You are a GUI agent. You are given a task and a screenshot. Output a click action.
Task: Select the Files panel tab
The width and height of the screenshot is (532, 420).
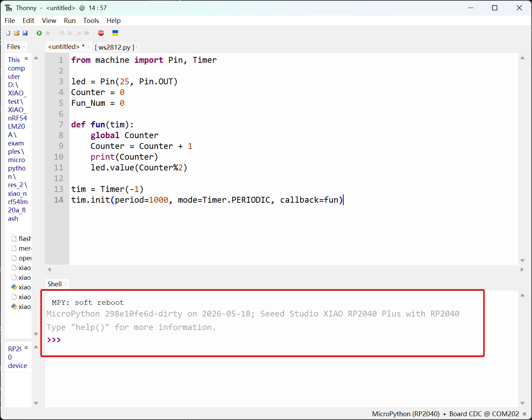pos(14,47)
